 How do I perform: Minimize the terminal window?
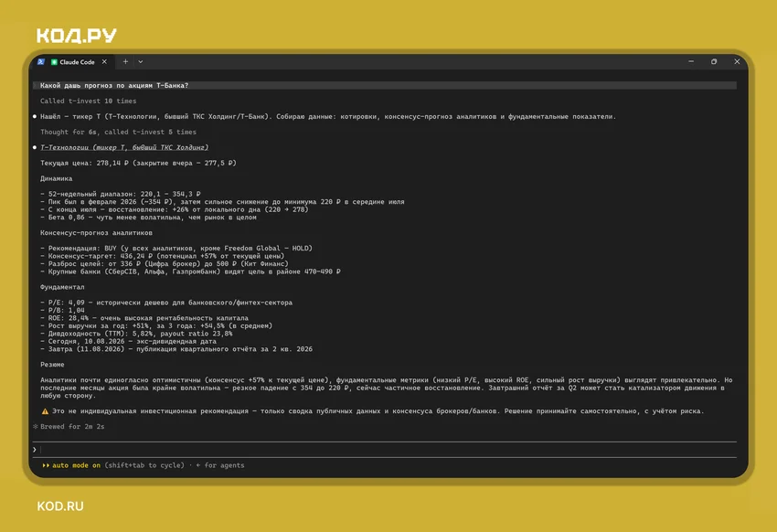[691, 61]
